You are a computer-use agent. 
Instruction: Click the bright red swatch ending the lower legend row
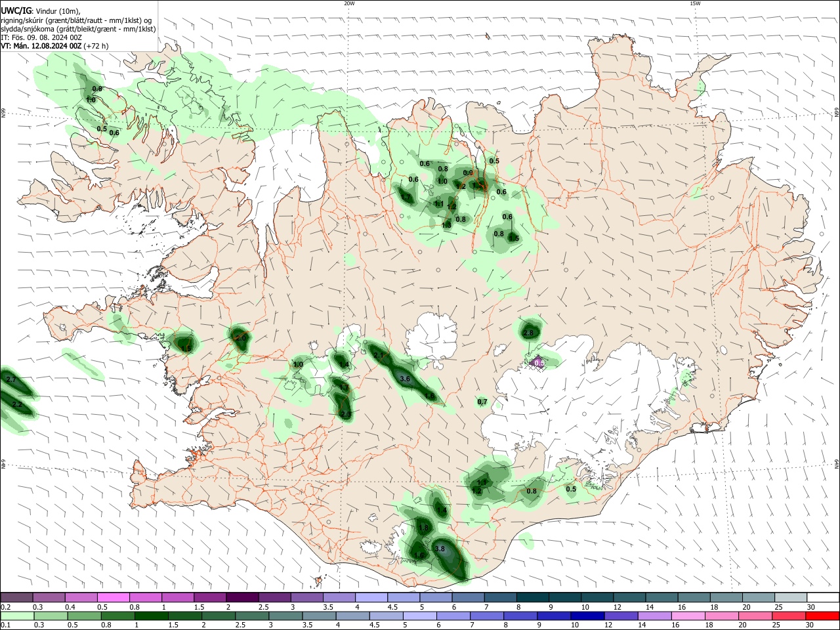point(823,616)
